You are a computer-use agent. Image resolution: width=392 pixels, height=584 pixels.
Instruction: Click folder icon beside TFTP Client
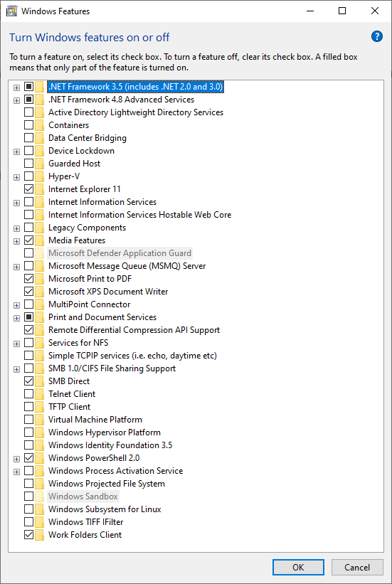[x=40, y=407]
